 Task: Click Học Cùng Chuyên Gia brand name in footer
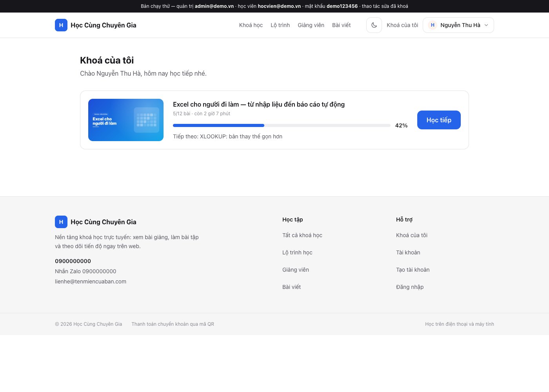tap(104, 222)
